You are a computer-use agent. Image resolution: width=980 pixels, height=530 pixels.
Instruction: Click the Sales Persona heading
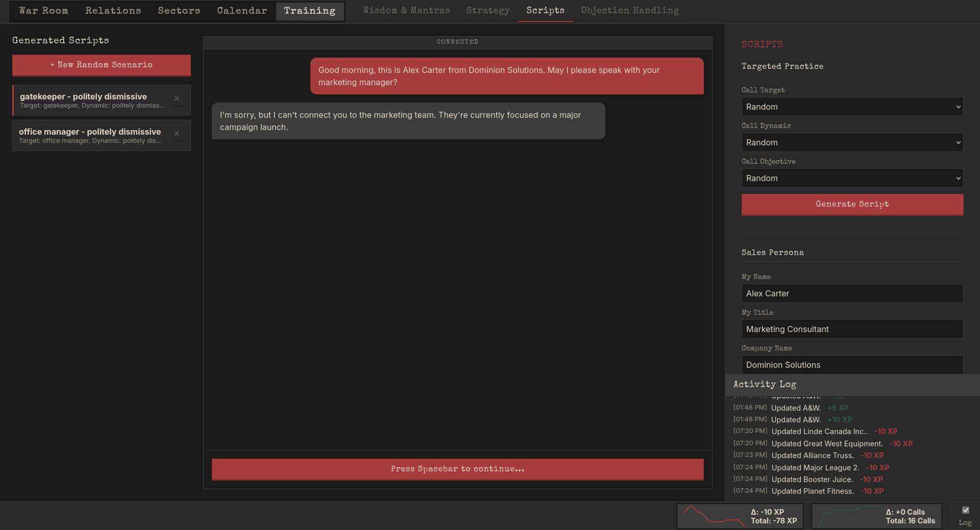pyautogui.click(x=773, y=253)
